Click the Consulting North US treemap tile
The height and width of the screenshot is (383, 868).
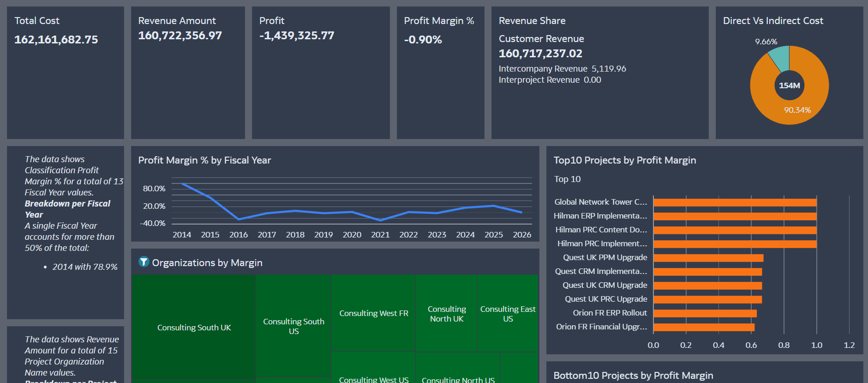(x=458, y=368)
